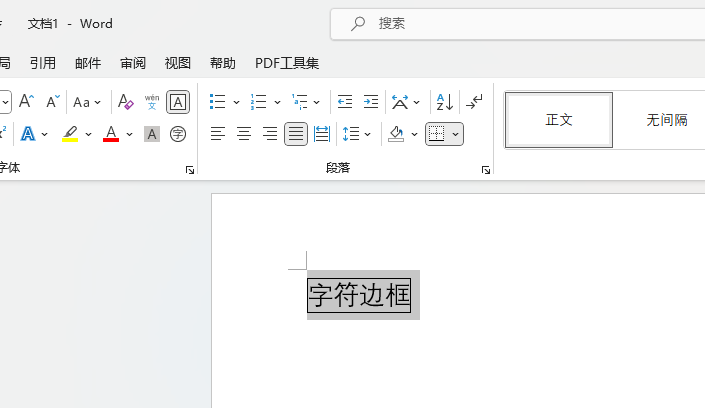Image resolution: width=705 pixels, height=408 pixels.
Task: Click the Sort A-Z icon
Action: click(x=444, y=102)
